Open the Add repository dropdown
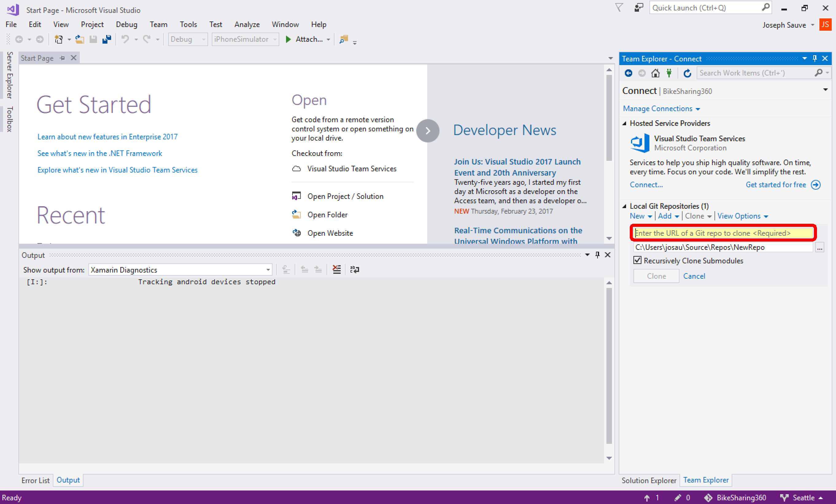This screenshot has width=836, height=504. coord(668,216)
